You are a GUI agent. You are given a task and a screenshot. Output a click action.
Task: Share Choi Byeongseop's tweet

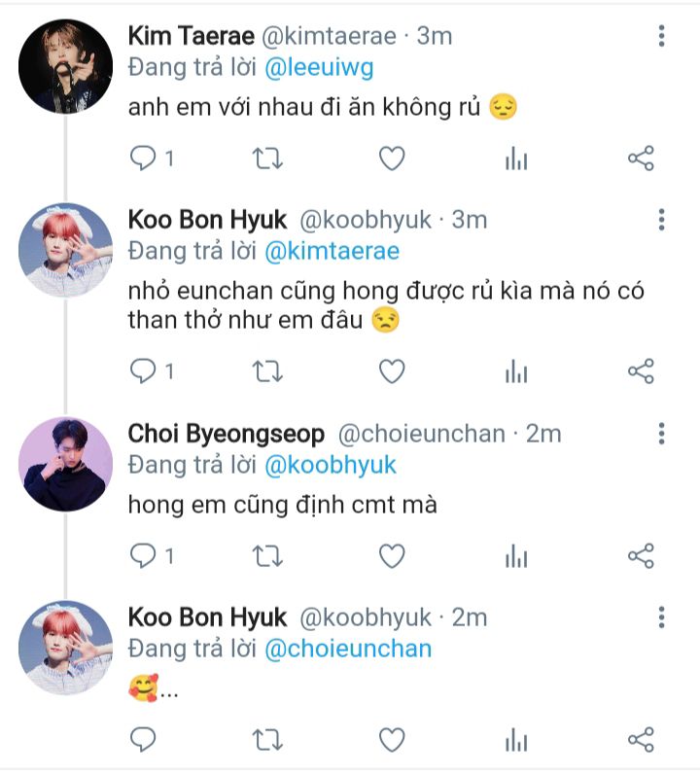click(x=641, y=555)
